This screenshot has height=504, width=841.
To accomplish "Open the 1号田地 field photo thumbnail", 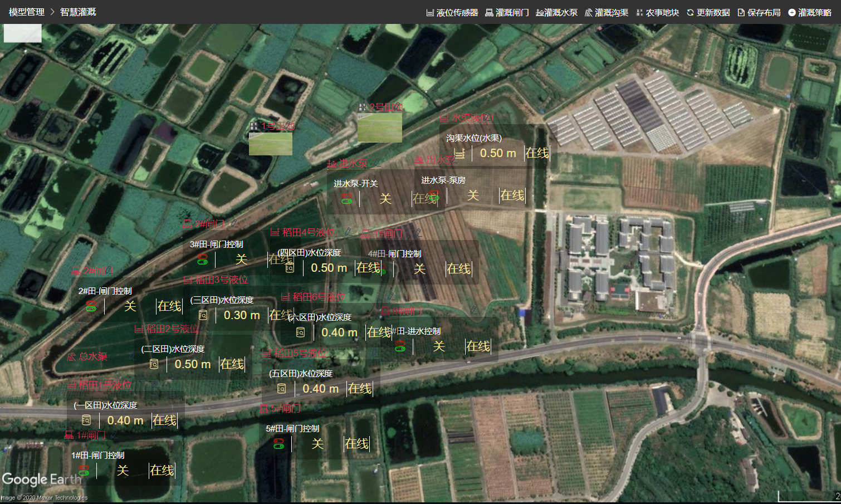I will click(x=271, y=144).
